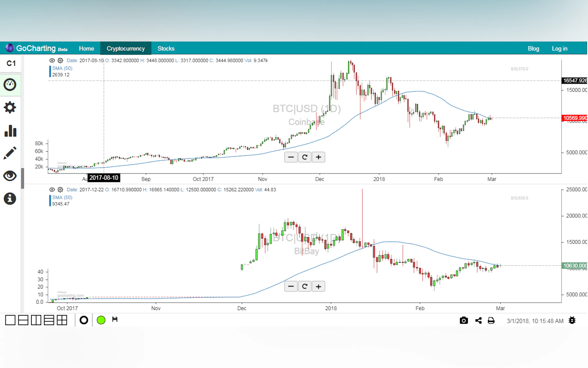This screenshot has width=588, height=368.
Task: Open the info icon in sidebar
Action: click(x=10, y=199)
